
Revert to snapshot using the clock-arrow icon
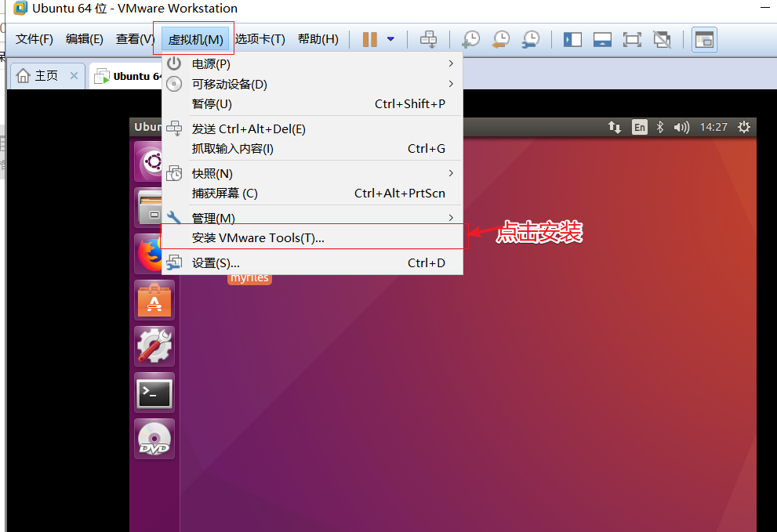click(500, 39)
